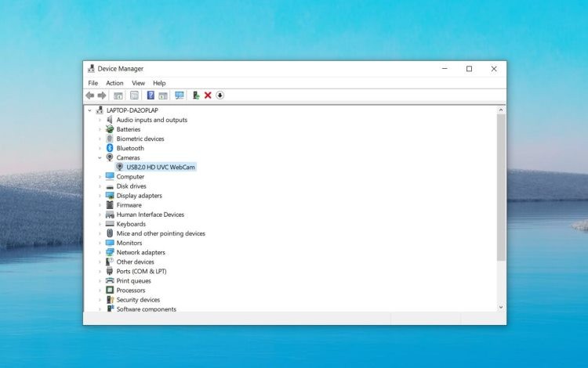Disable device using the down-arrow circle icon
This screenshot has height=368, width=588.
click(220, 96)
